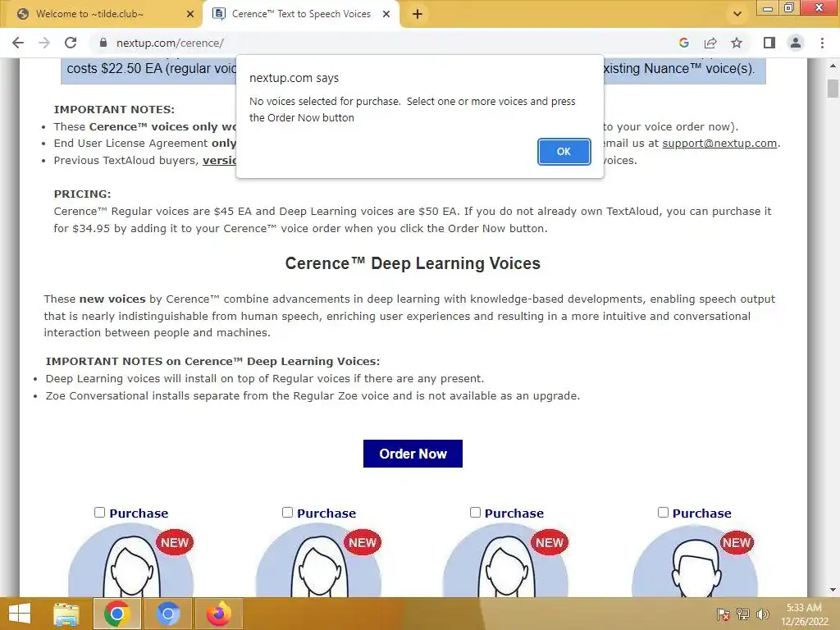This screenshot has height=630, width=840.
Task: Open the Chrome profile avatar
Action: point(796,43)
